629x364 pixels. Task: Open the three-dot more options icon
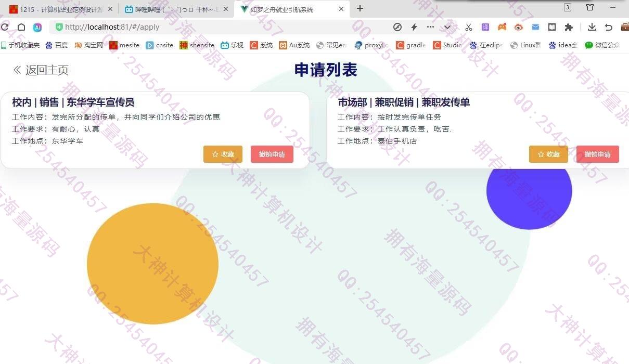point(430,27)
